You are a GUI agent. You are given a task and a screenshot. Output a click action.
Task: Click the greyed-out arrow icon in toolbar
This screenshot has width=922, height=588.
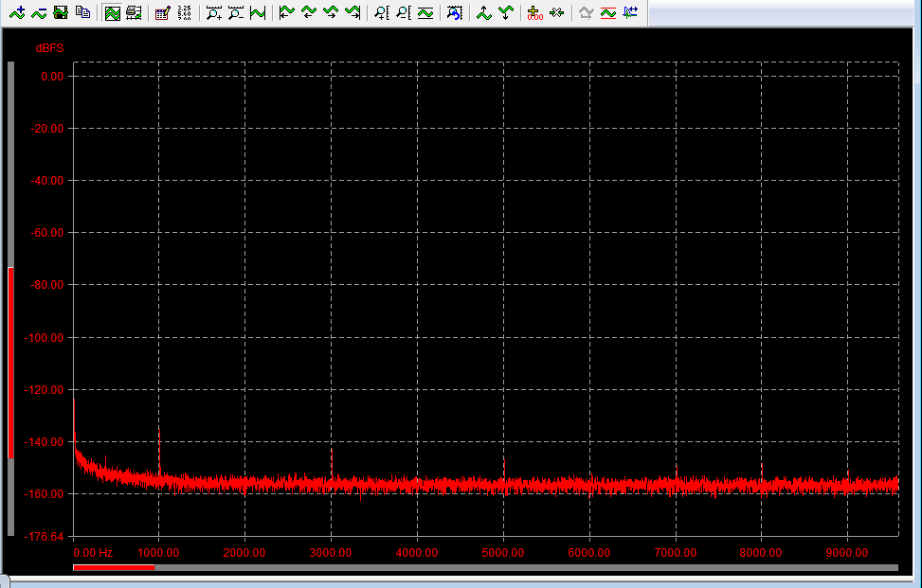click(586, 12)
